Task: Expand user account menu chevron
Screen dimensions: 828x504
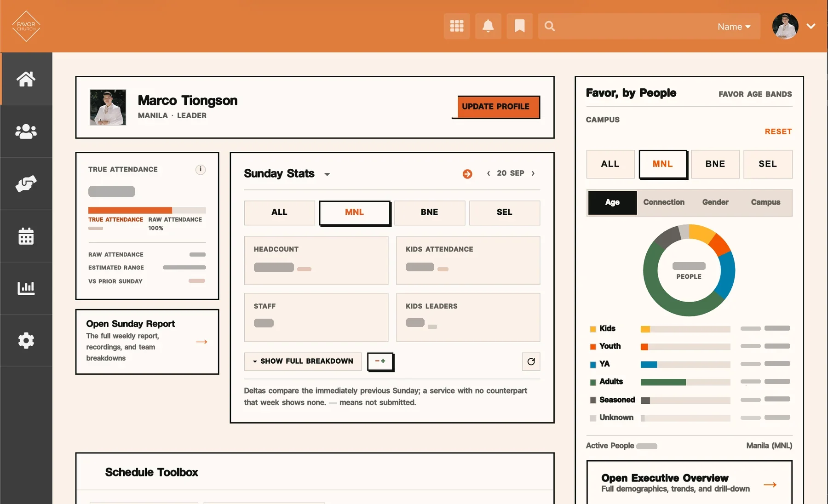Action: click(x=811, y=26)
